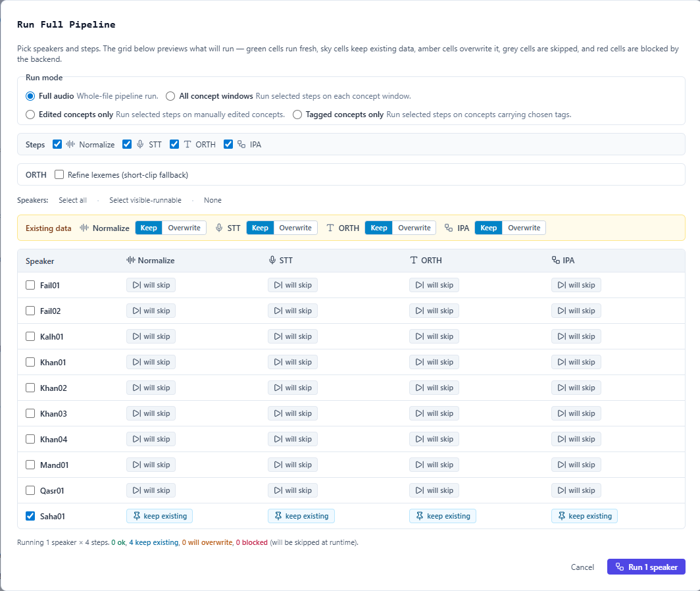Viewport: 700px width, 591px height.
Task: Set Normalize existing data to Overwrite
Action: (x=184, y=228)
